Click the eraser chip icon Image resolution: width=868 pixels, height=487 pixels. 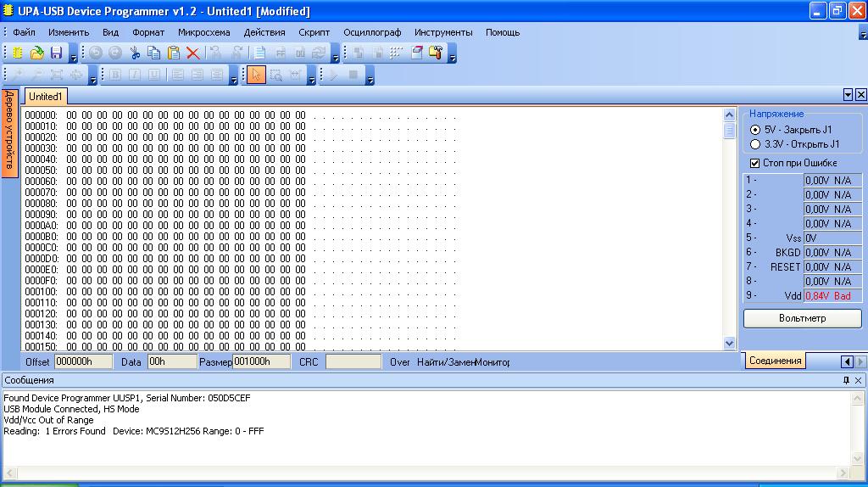click(x=416, y=53)
